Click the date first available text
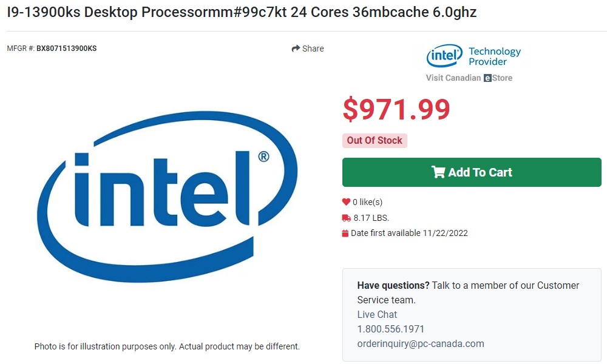Viewport: 607px width, 364px height. pos(409,233)
